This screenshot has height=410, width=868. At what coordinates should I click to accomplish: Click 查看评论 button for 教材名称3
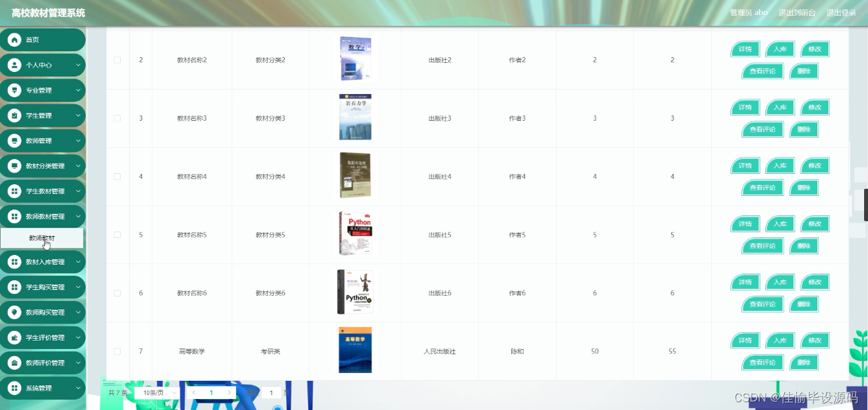(762, 129)
